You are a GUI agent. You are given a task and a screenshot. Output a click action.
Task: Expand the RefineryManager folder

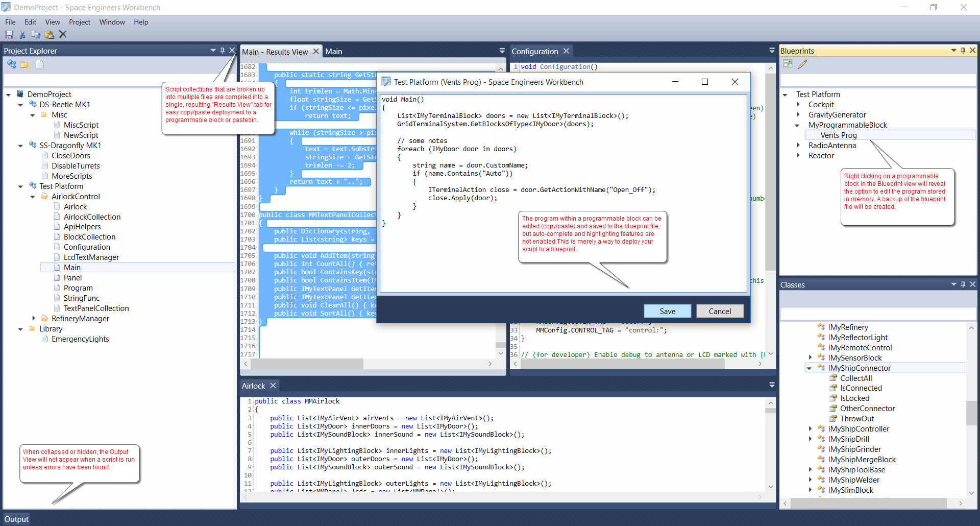(34, 318)
